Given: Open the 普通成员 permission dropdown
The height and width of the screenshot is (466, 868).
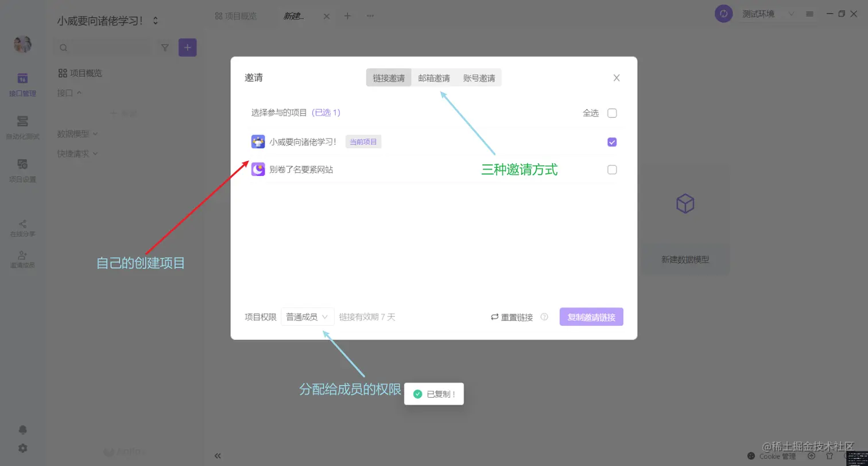Looking at the screenshot, I should (307, 317).
